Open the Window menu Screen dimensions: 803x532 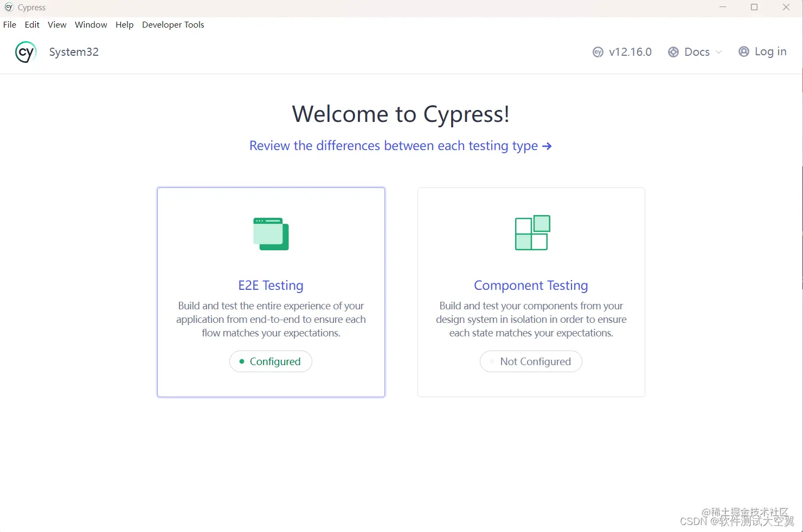(x=91, y=24)
